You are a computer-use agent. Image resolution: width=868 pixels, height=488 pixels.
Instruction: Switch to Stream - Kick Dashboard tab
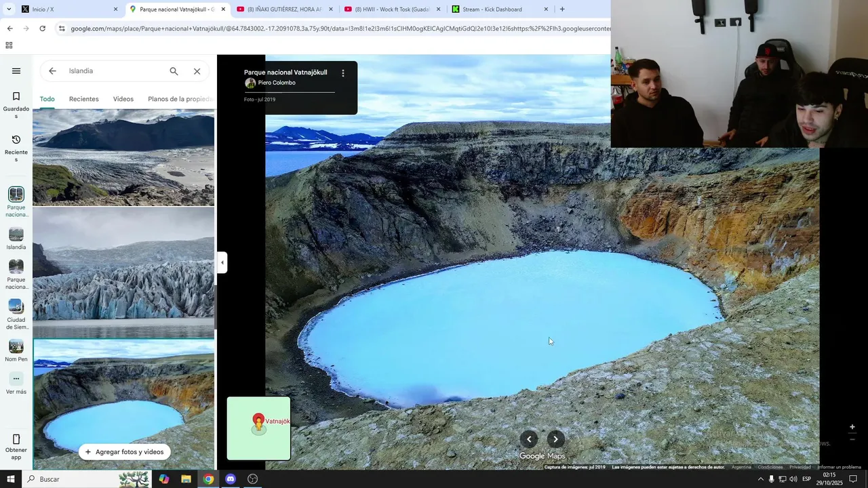500,9
